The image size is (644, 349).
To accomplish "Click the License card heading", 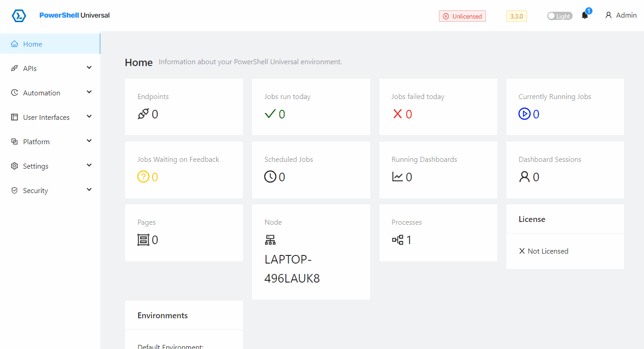I will tap(532, 219).
